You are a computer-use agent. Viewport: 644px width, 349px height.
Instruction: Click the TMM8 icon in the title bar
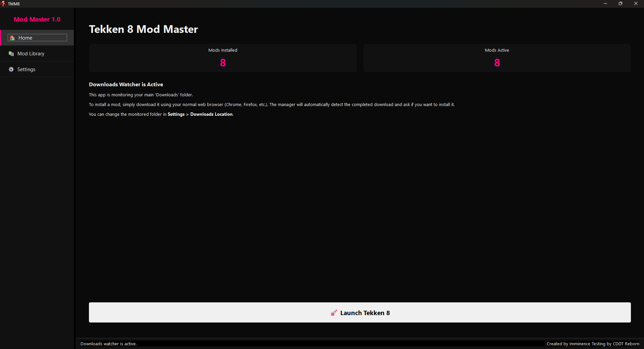[x=3, y=4]
